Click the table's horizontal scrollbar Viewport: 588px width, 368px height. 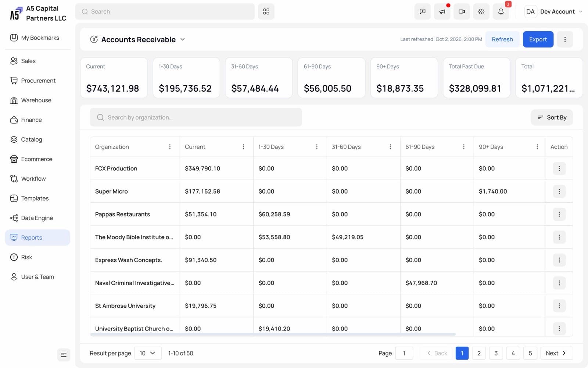point(273,334)
